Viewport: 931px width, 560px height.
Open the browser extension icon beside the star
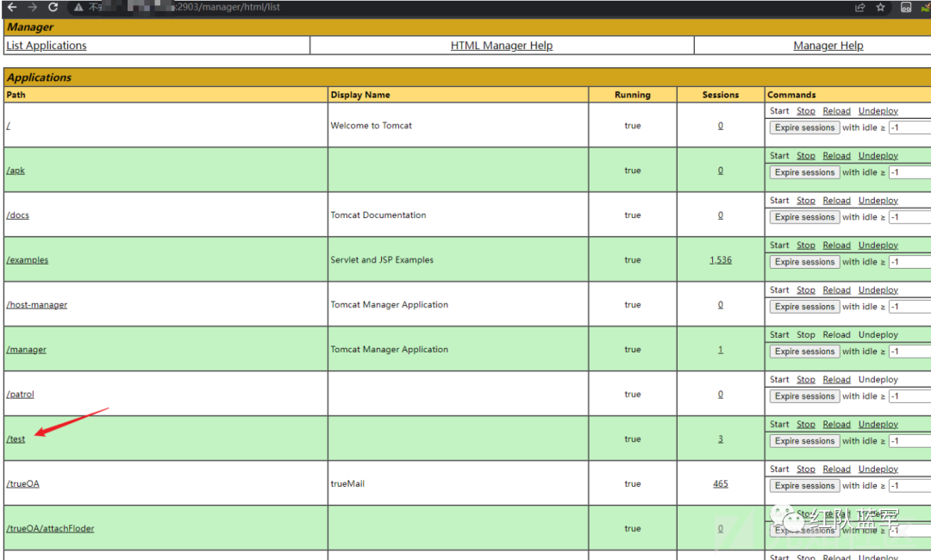pos(906,7)
